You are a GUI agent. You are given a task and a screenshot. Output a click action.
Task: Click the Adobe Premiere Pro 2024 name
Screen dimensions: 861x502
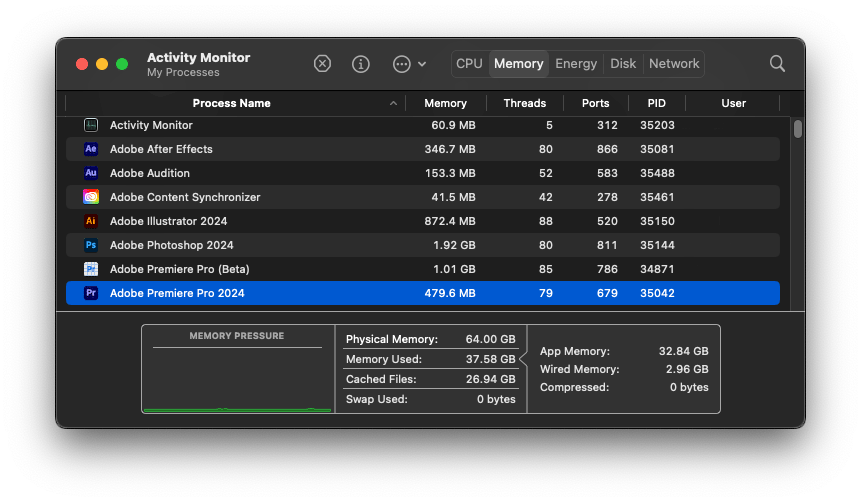coord(177,293)
